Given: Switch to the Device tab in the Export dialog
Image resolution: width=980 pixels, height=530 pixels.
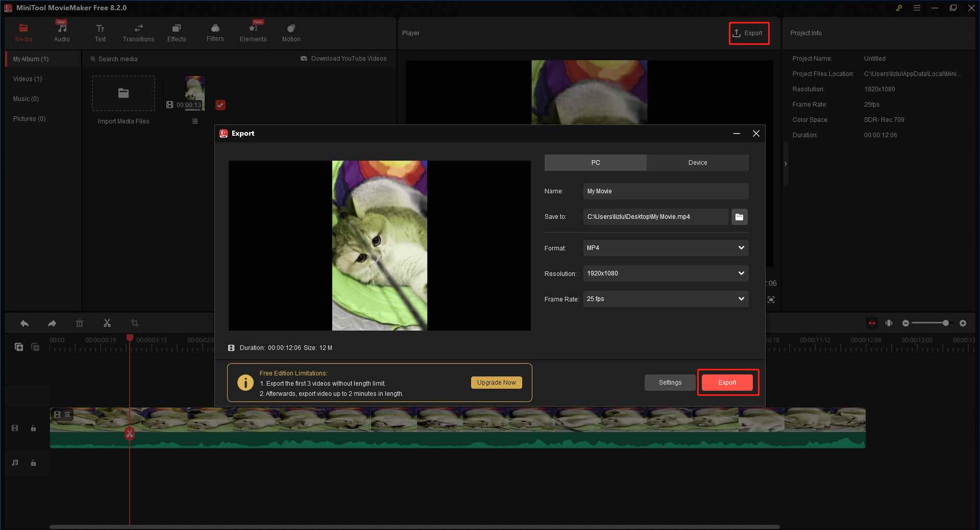Looking at the screenshot, I should pyautogui.click(x=698, y=163).
